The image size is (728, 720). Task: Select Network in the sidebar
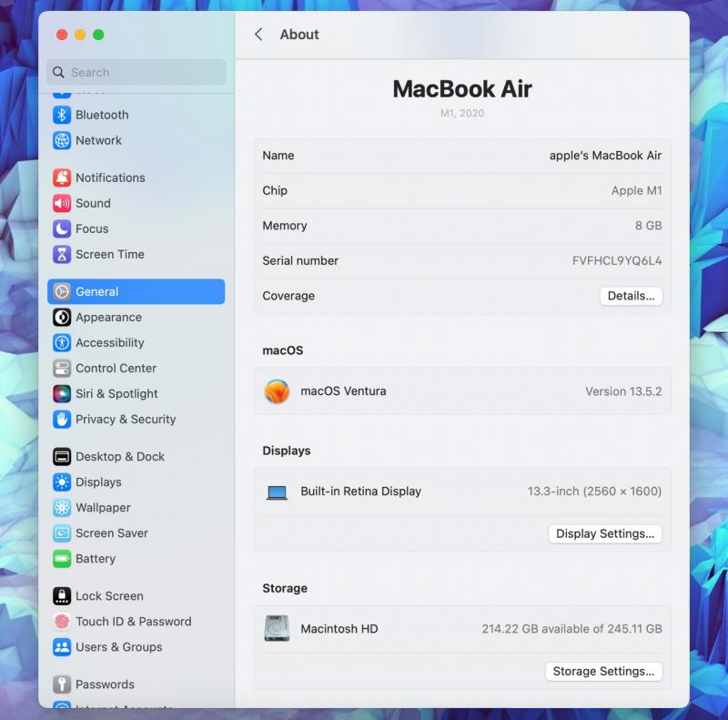[136, 140]
